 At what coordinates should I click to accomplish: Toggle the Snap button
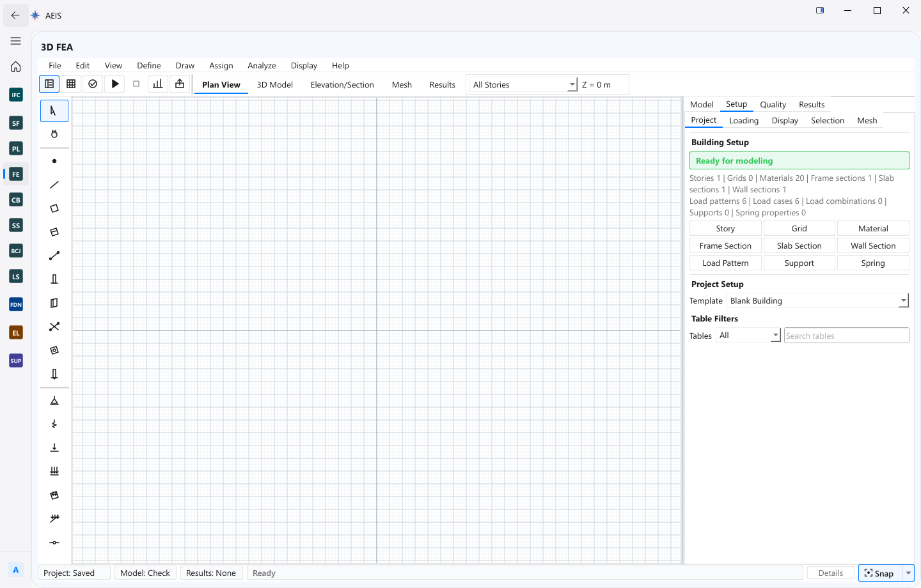point(880,573)
